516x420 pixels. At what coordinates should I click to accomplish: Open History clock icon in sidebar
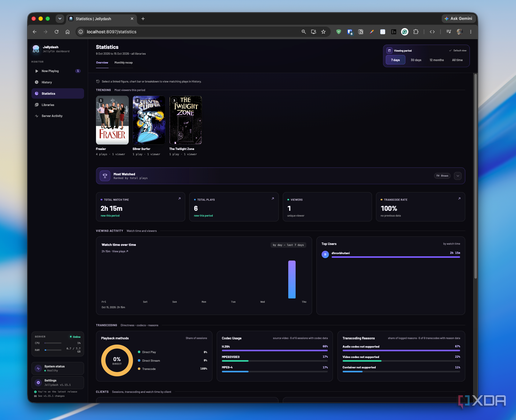coord(37,82)
